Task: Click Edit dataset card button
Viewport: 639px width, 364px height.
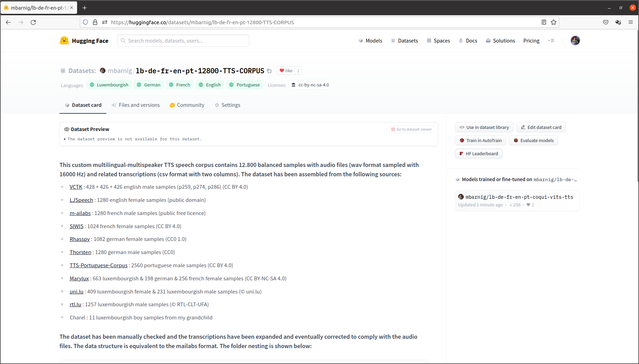Action: pyautogui.click(x=541, y=127)
